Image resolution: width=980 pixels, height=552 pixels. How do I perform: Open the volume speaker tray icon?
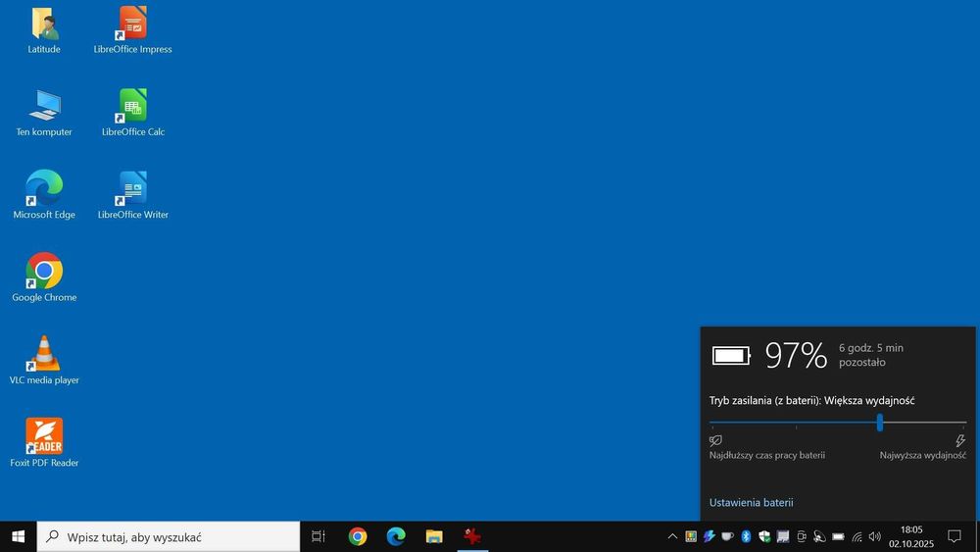875,536
